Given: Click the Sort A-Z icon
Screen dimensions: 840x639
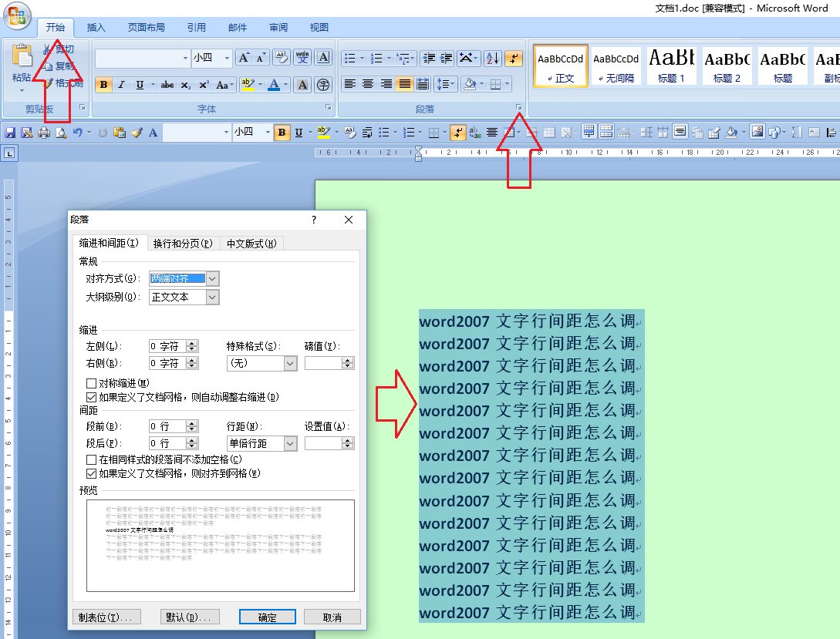Looking at the screenshot, I should [x=492, y=58].
